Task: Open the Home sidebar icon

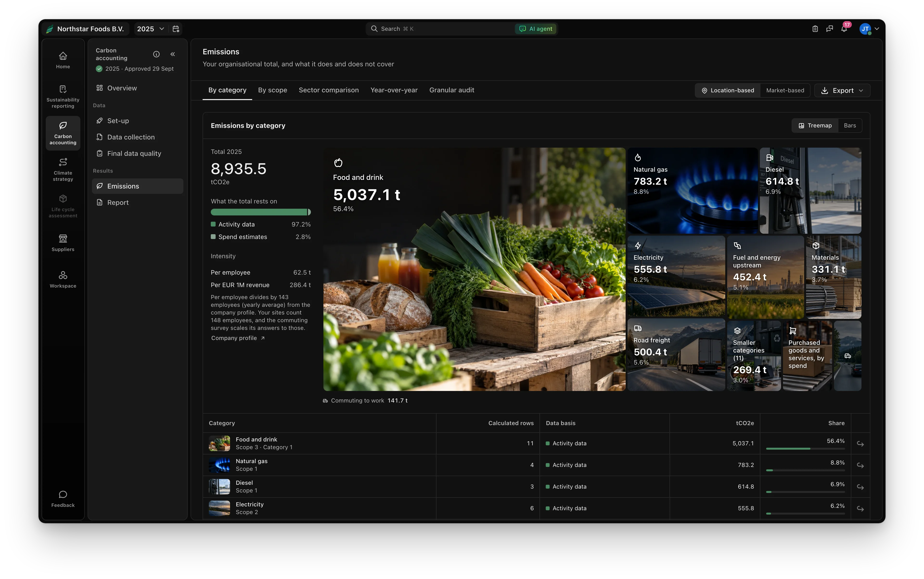Action: [63, 60]
